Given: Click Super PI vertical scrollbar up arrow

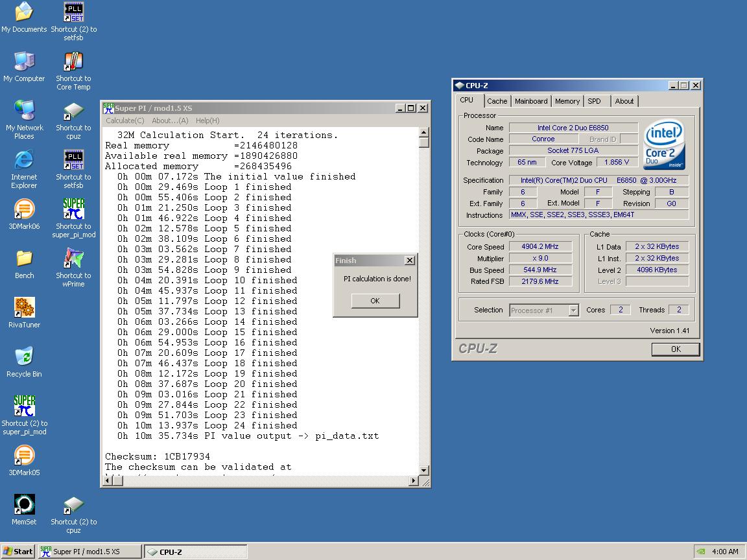Looking at the screenshot, I should coord(423,132).
